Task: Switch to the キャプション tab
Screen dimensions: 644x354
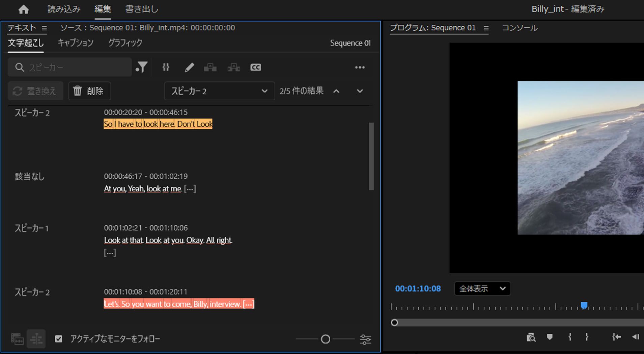Action: [76, 43]
